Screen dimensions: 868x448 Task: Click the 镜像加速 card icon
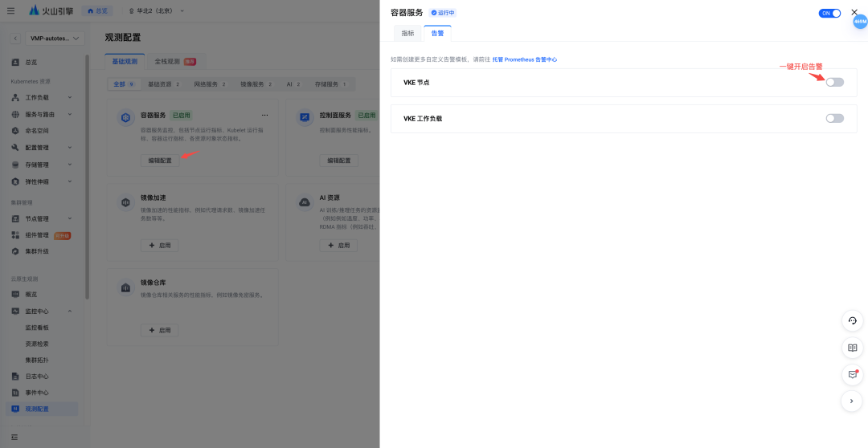pos(125,203)
